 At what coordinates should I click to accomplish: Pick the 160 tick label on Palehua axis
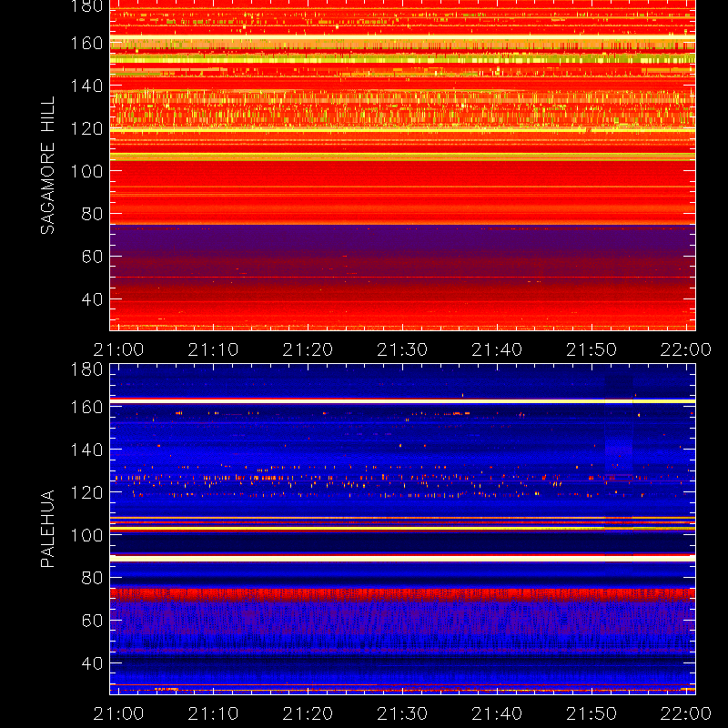tap(86, 407)
